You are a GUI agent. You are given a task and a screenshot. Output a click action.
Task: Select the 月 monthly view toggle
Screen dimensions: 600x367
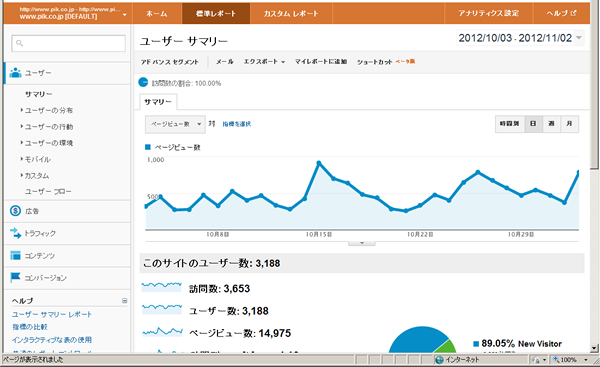tap(569, 124)
